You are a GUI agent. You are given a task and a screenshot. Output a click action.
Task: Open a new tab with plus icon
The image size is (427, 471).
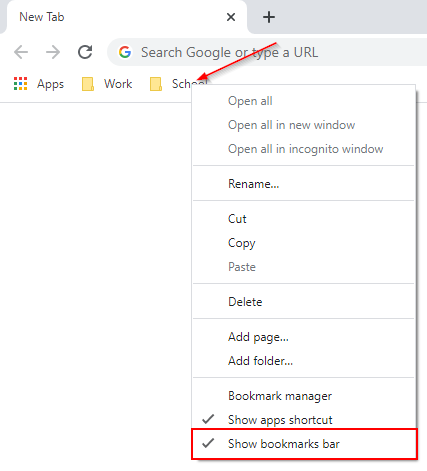click(x=269, y=17)
